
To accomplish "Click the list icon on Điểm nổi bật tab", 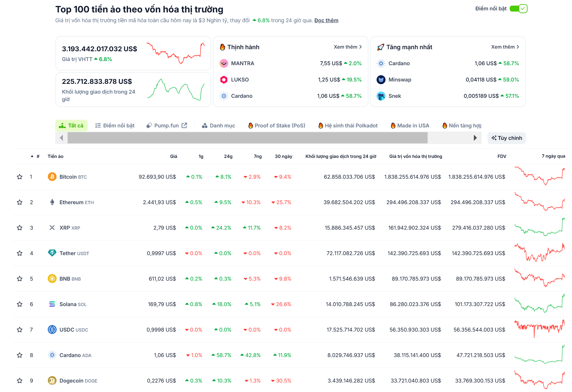I will [x=98, y=126].
